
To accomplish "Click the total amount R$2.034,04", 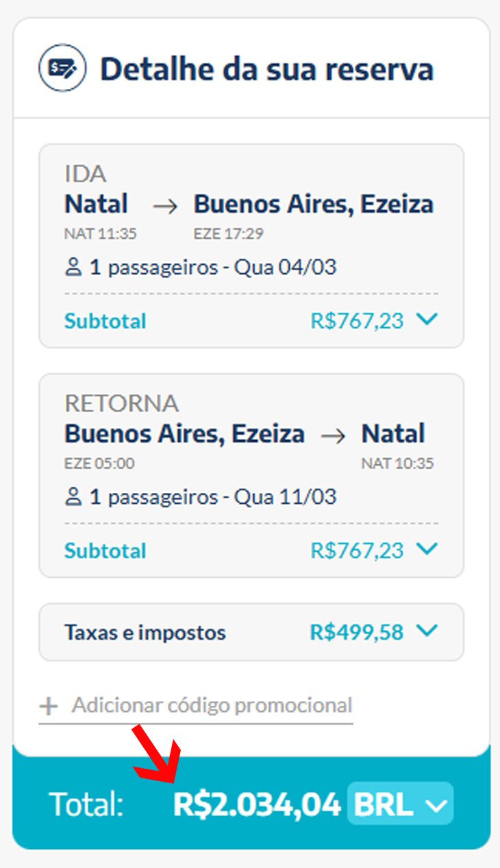I will coord(257,805).
